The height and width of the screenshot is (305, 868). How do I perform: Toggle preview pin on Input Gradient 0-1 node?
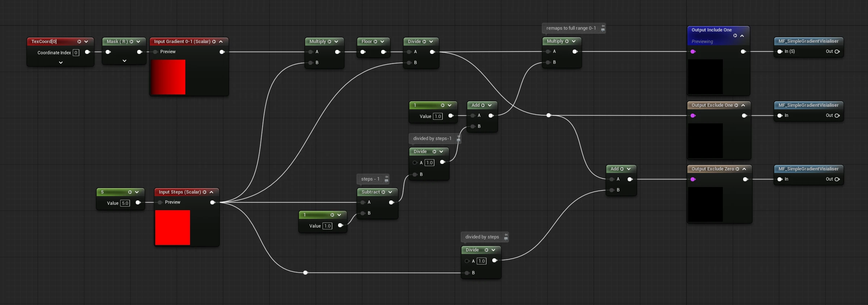pyautogui.click(x=155, y=52)
